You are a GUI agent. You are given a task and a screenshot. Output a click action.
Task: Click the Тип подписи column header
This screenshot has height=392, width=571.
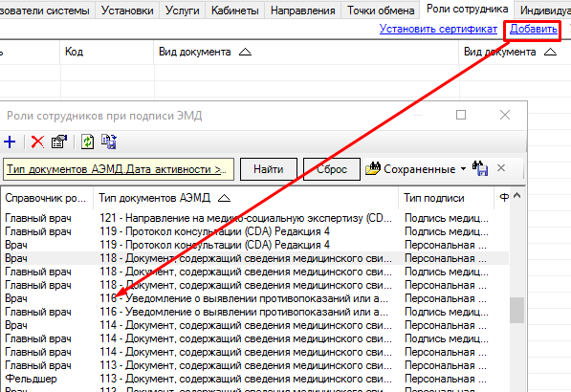[446, 198]
